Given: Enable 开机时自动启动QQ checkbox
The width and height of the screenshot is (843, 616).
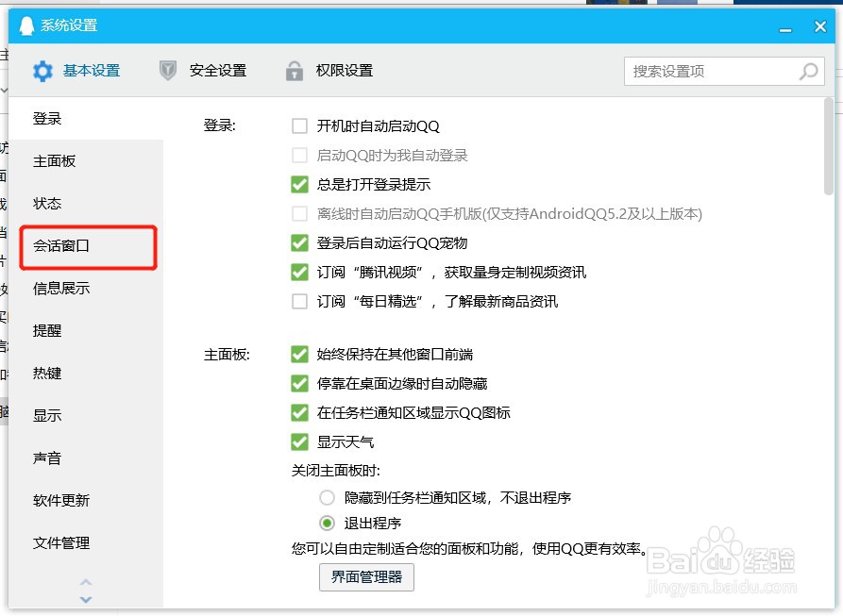Looking at the screenshot, I should (x=299, y=126).
